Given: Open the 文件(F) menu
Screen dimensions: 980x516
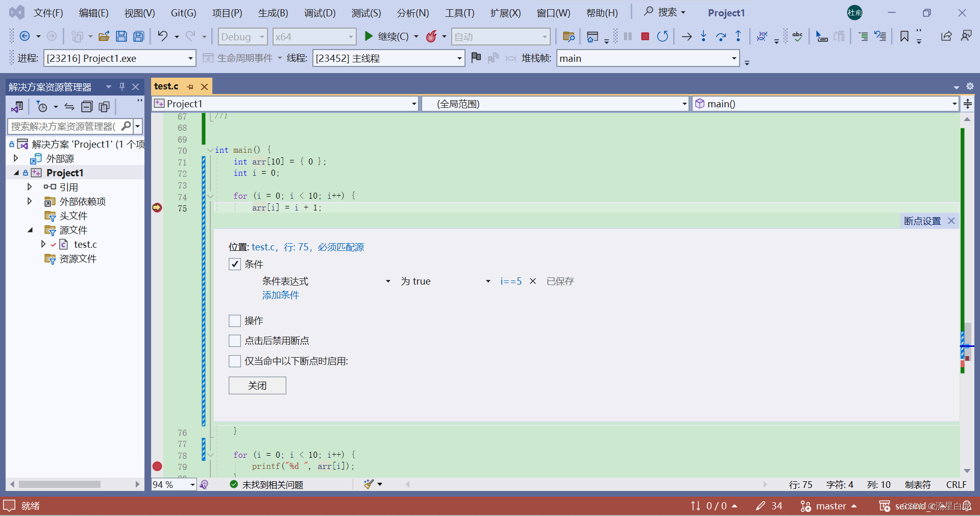Looking at the screenshot, I should click(48, 13).
